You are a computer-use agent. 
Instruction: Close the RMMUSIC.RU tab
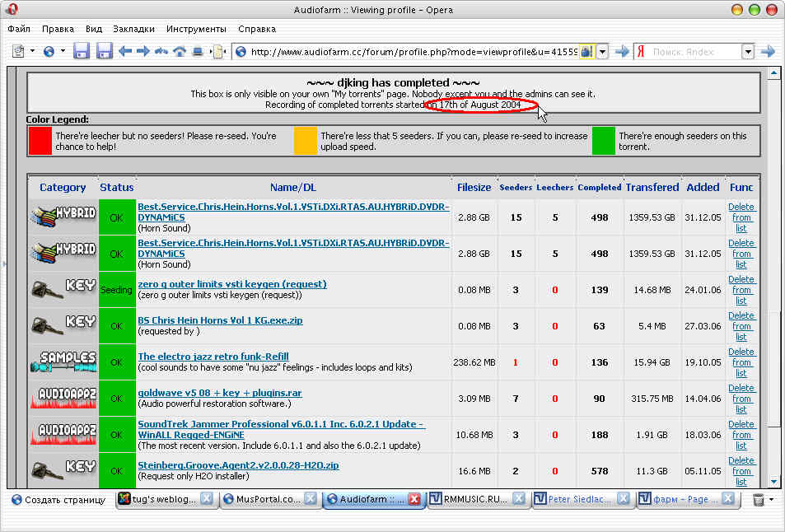coord(519,498)
